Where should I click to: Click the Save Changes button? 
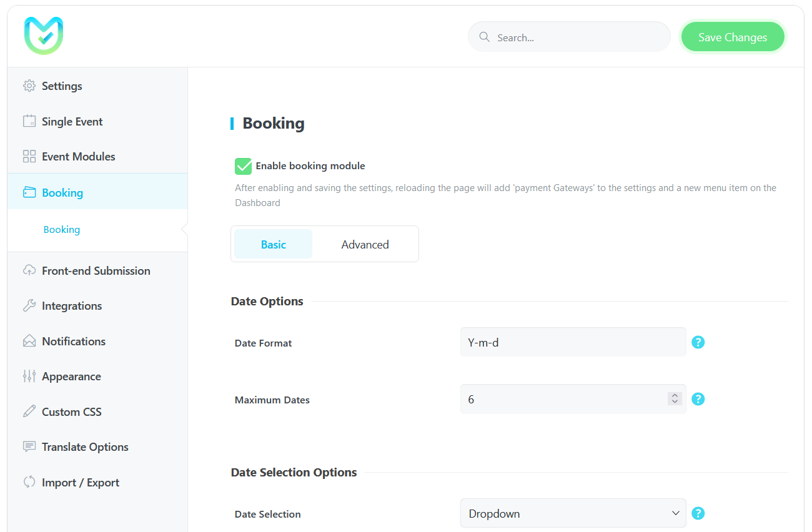(x=733, y=37)
